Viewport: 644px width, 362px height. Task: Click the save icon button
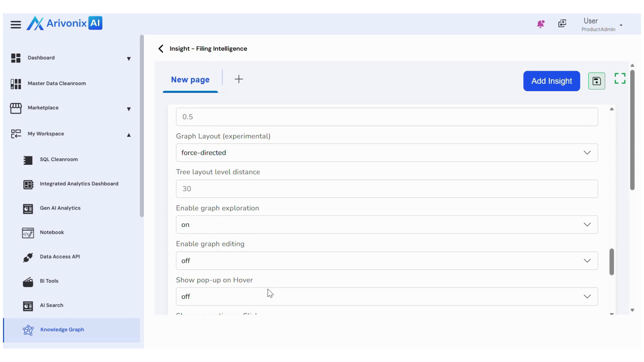tap(596, 81)
